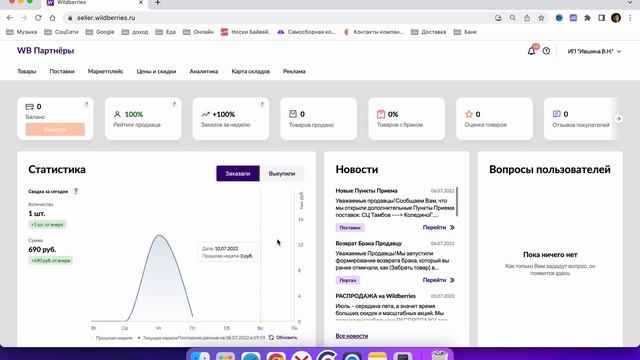Click the Оценка товаров star icon
The width and height of the screenshot is (640, 360).
tap(469, 114)
